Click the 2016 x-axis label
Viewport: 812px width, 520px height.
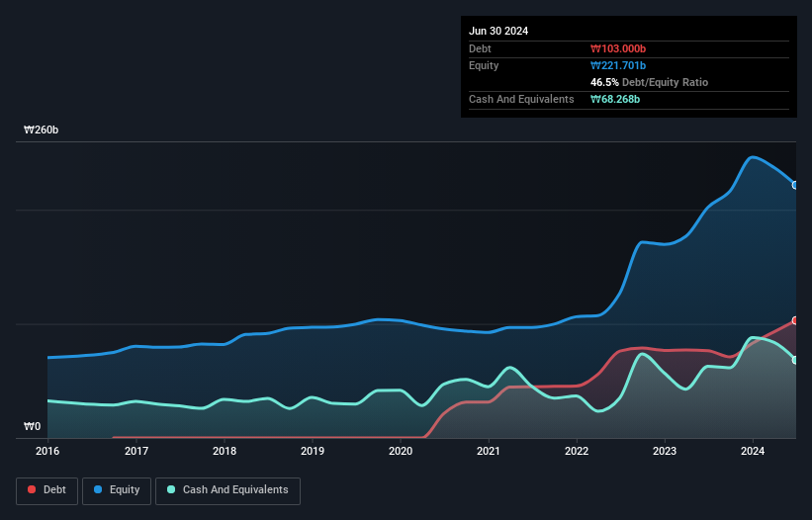tap(47, 451)
